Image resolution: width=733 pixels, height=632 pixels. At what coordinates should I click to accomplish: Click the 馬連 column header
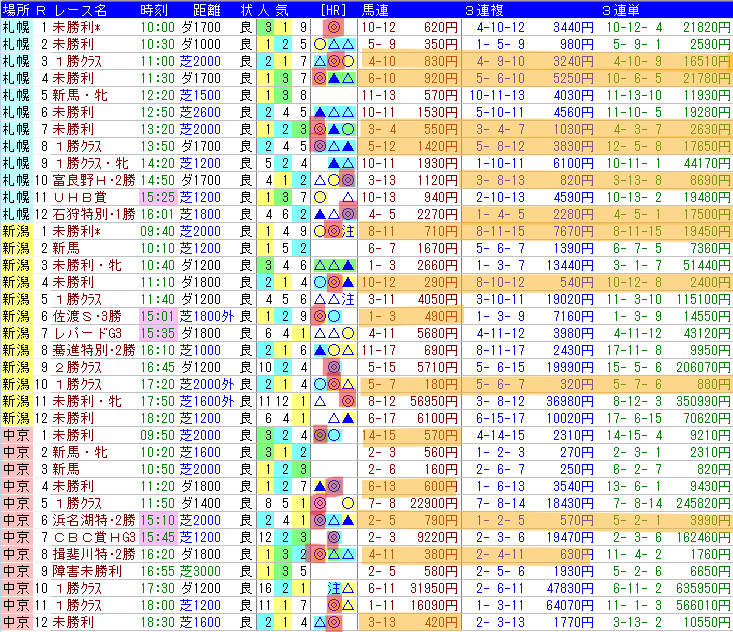coord(375,10)
